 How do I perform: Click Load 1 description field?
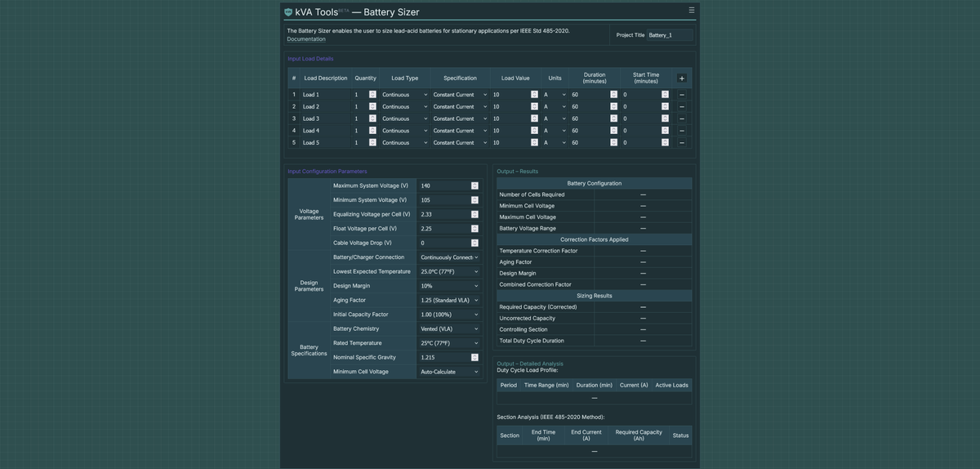(325, 95)
